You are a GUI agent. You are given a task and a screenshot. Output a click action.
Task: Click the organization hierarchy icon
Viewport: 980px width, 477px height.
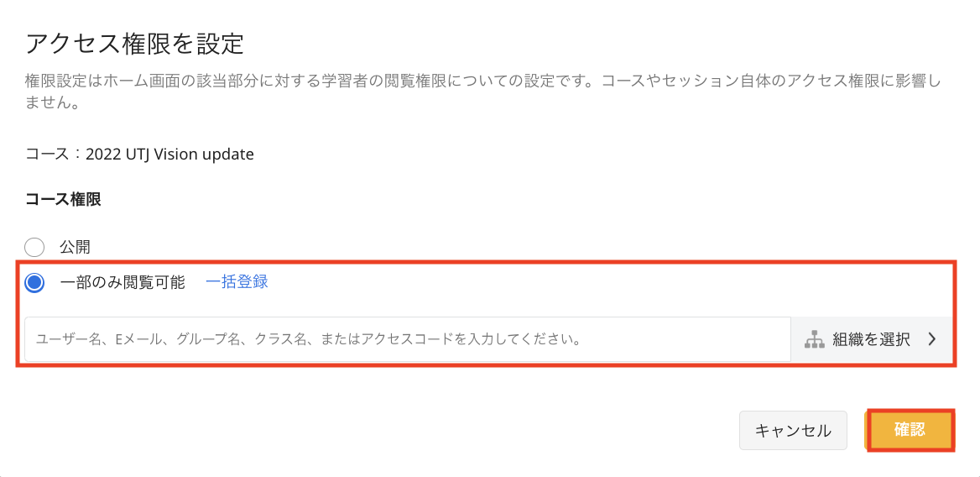[x=814, y=339]
